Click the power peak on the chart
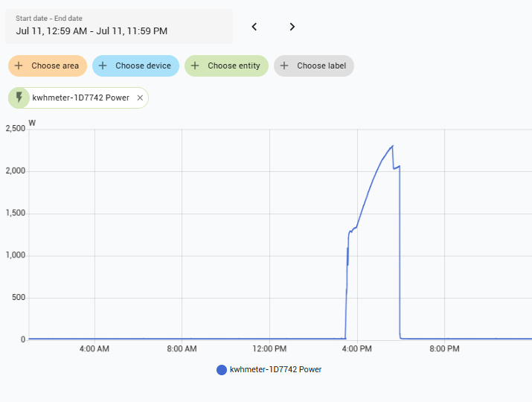The image size is (532, 402). pyautogui.click(x=393, y=146)
